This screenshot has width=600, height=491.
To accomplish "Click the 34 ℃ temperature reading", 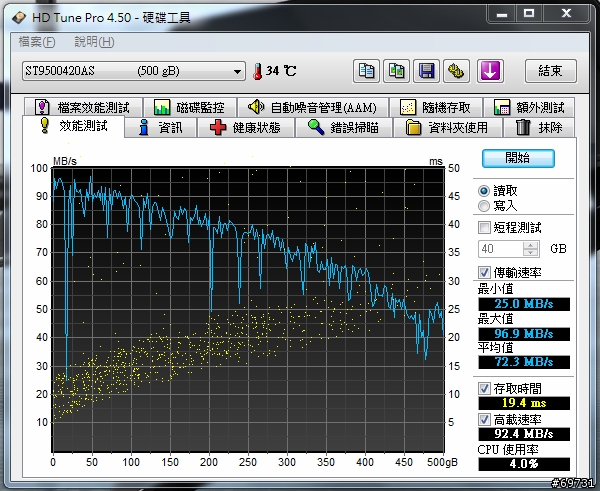I will pyautogui.click(x=281, y=71).
